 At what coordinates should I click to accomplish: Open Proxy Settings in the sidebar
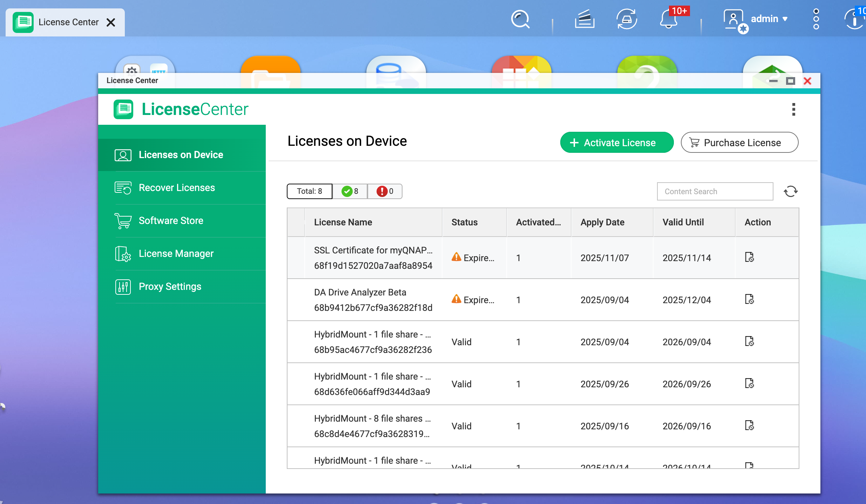pyautogui.click(x=170, y=287)
